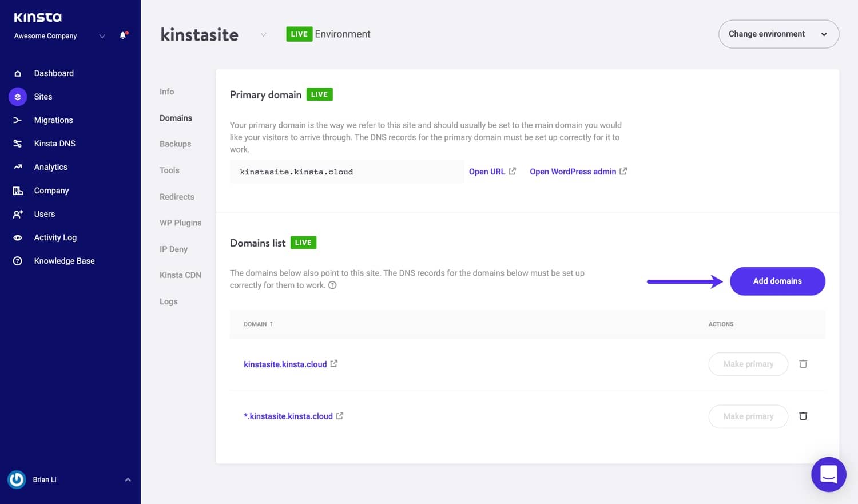
Task: Click the Domains list heading
Action: pos(257,243)
